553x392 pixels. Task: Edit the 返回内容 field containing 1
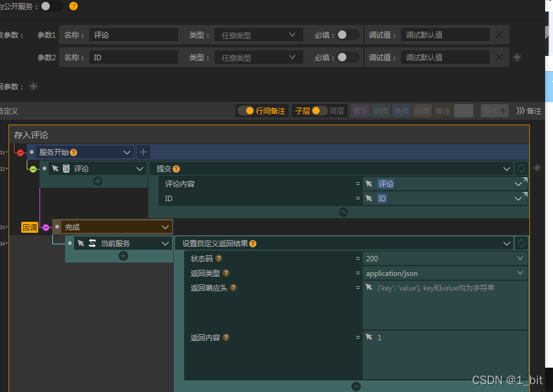tap(445, 355)
